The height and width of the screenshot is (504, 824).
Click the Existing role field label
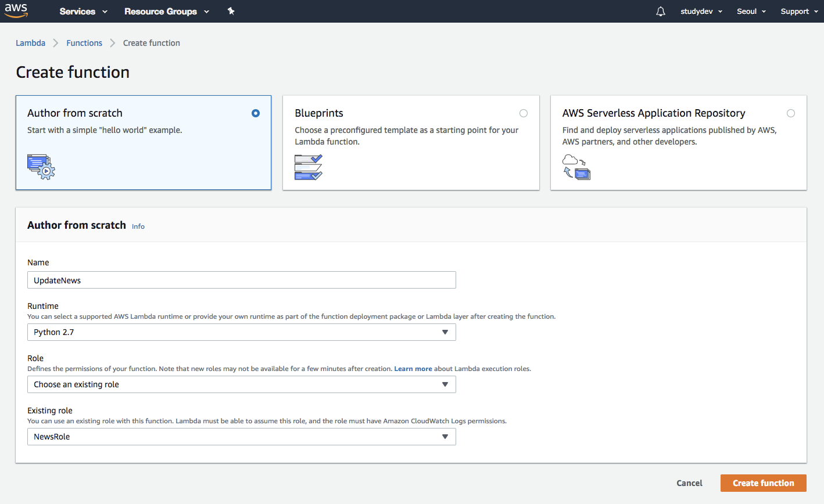tap(50, 411)
